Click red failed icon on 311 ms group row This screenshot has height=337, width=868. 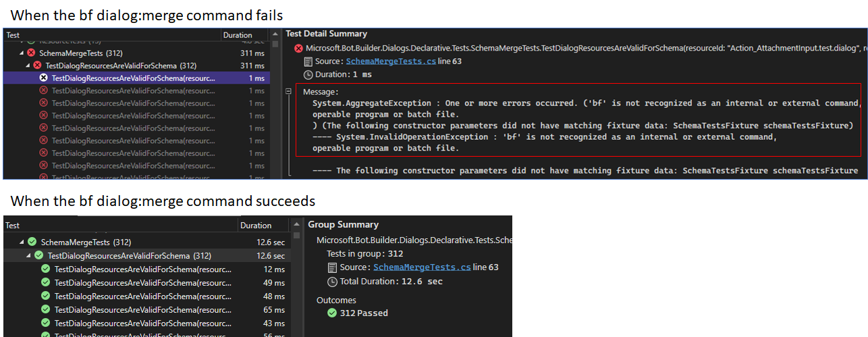pos(38,66)
